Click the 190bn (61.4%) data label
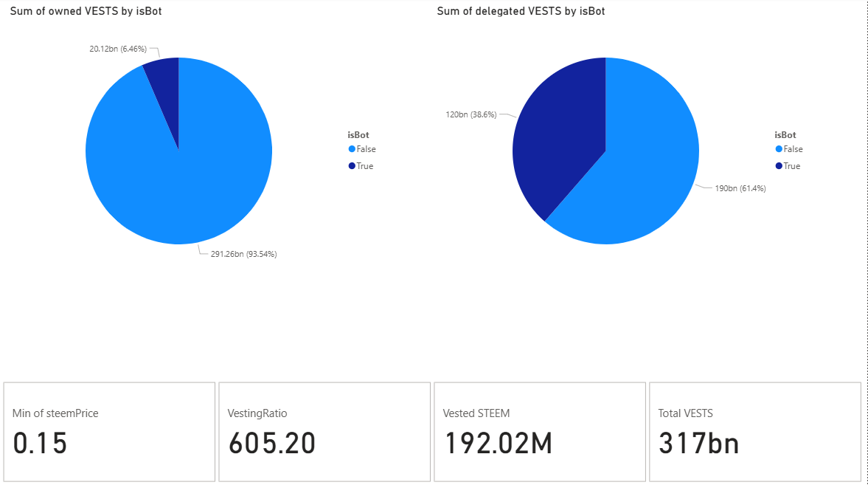This screenshot has height=485, width=868. [740, 188]
